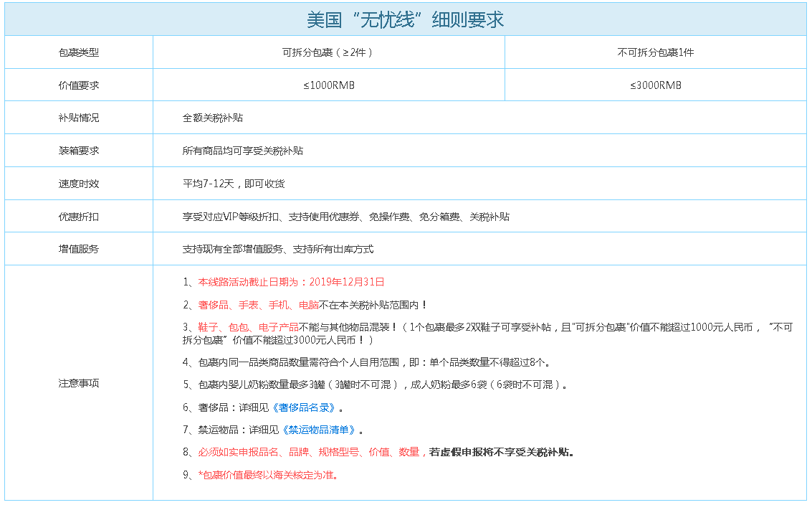
Task: Click the 美国“无忧线”细则要求 table title
Action: [x=406, y=19]
